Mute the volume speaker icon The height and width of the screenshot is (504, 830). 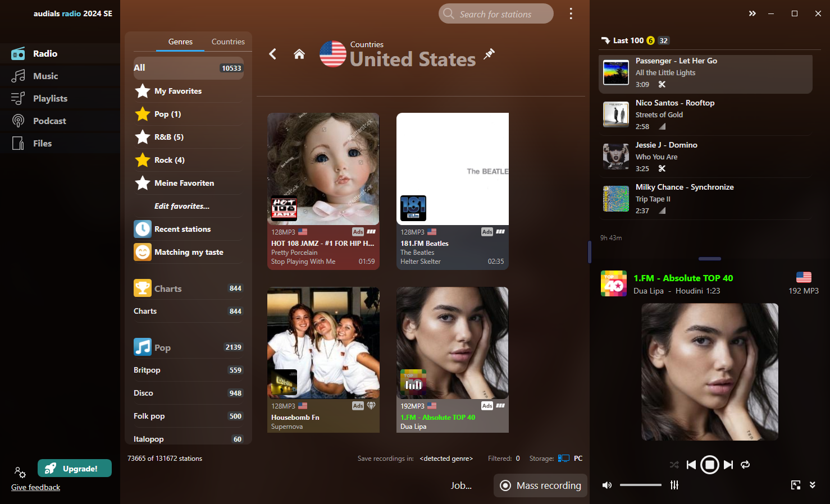[x=607, y=485]
